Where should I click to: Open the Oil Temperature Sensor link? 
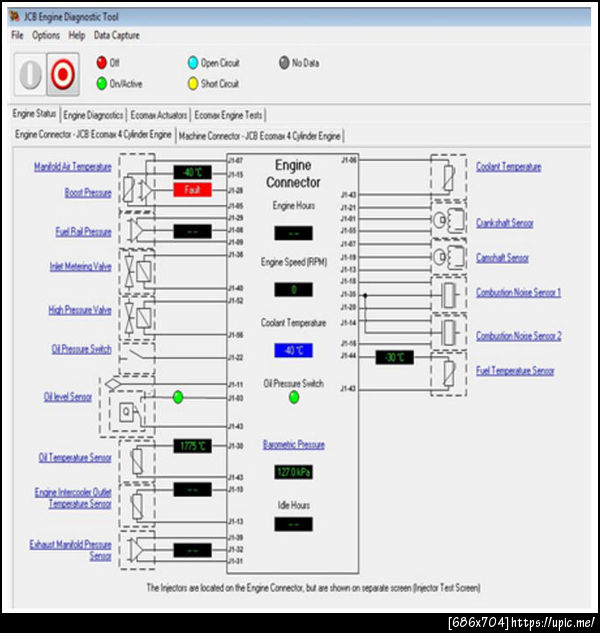pyautogui.click(x=75, y=457)
